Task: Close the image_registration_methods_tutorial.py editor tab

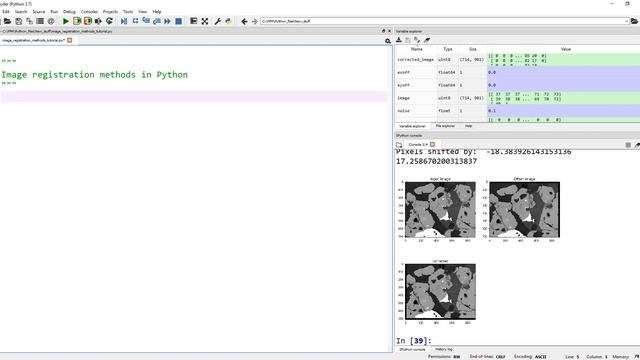Action: point(70,40)
